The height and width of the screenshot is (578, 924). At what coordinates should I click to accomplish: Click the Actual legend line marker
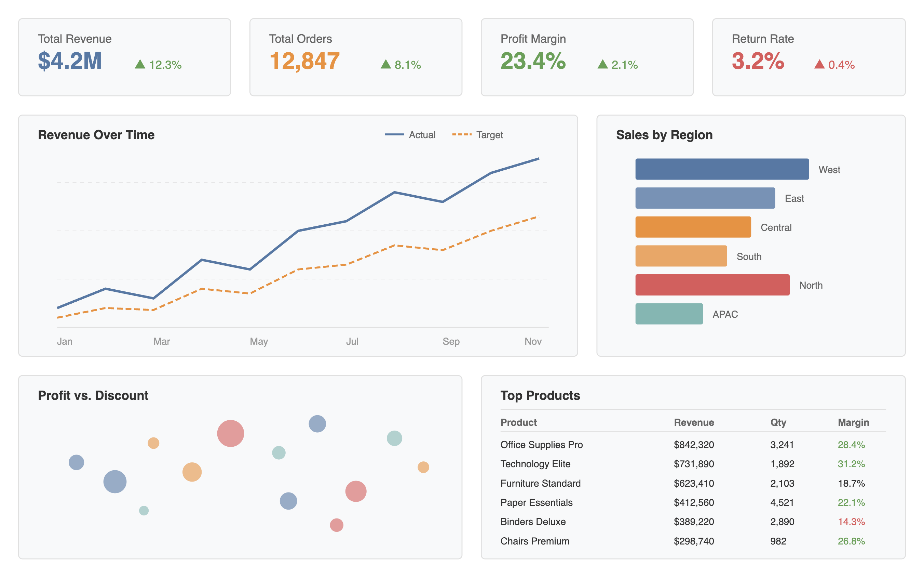click(394, 134)
